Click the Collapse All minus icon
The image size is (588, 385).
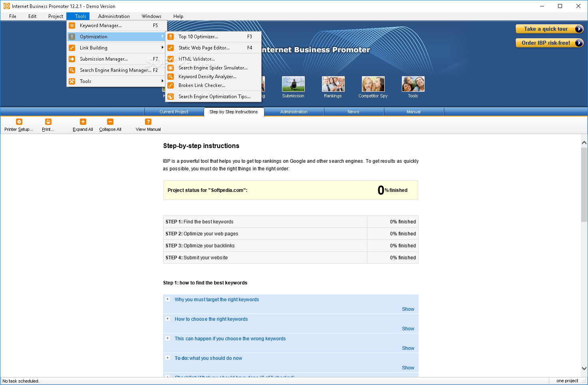pos(110,122)
